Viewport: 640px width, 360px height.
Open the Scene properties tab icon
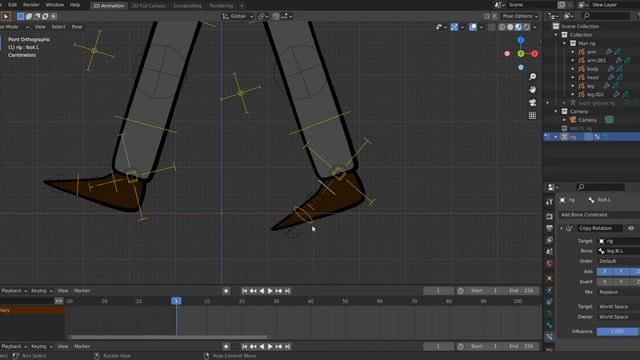click(x=549, y=252)
